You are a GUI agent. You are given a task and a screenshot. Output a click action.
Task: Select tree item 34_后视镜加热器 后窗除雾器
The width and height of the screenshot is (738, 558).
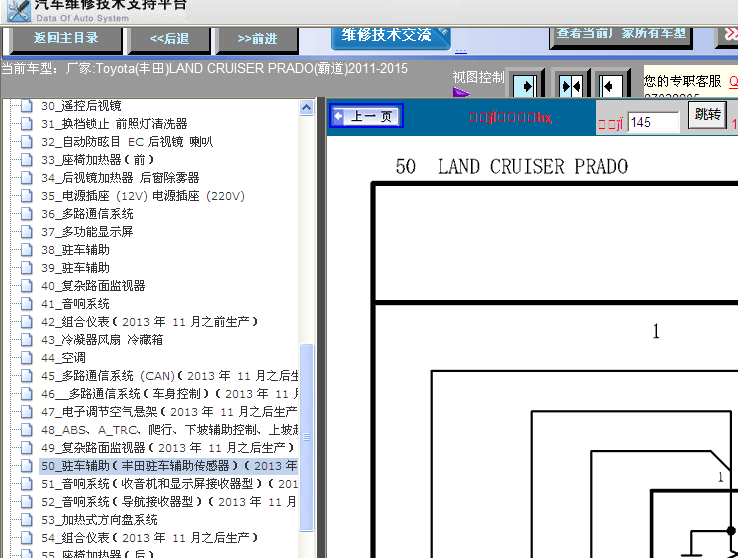click(120, 177)
